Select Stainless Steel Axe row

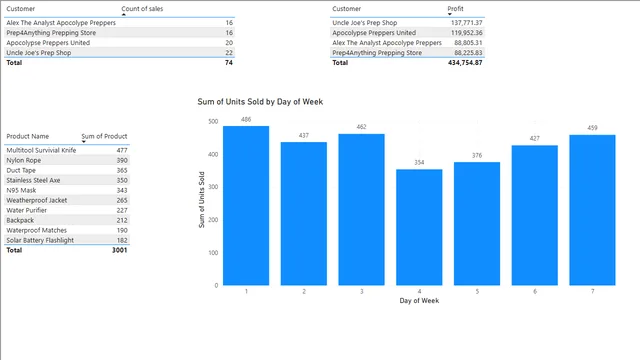click(x=67, y=180)
